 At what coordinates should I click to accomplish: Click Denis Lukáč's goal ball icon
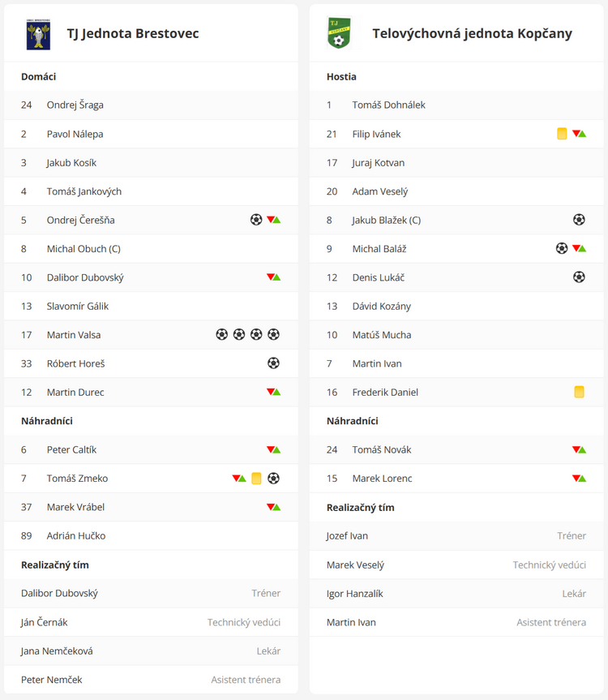(579, 277)
